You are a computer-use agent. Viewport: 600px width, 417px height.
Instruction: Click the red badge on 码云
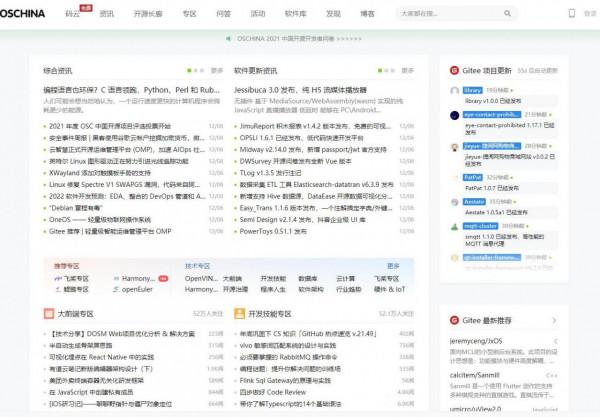point(86,8)
